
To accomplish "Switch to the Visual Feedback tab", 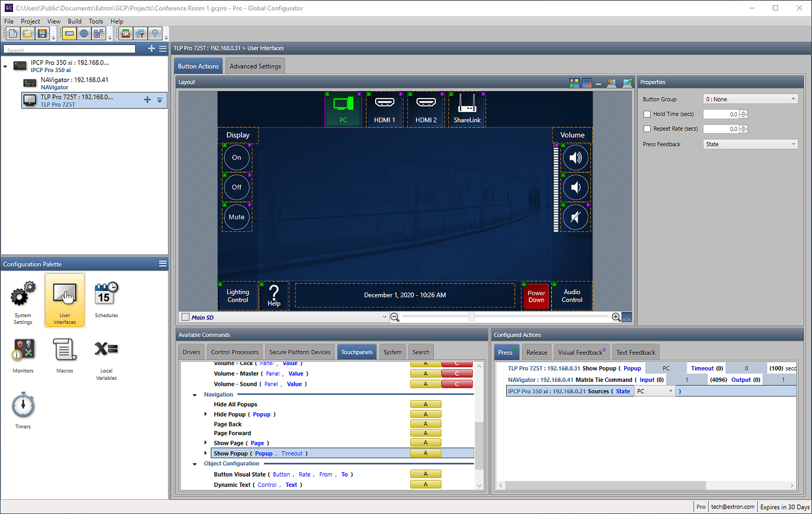I will [x=581, y=352].
